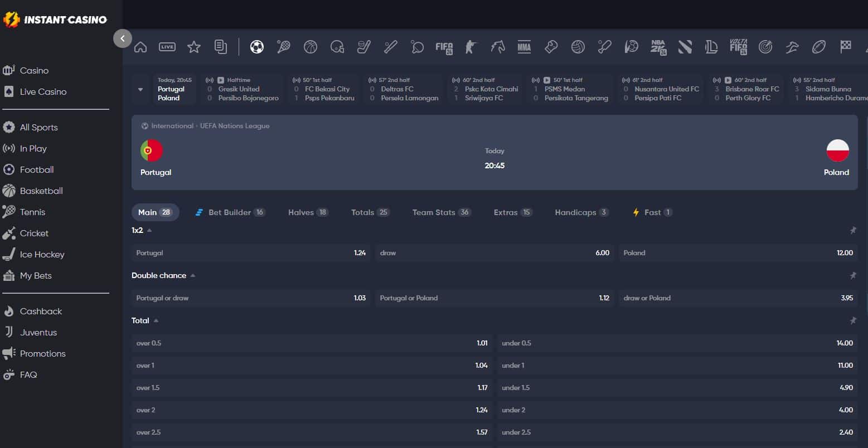The height and width of the screenshot is (448, 868).
Task: Open All Sports in the sidebar
Action: 38,128
